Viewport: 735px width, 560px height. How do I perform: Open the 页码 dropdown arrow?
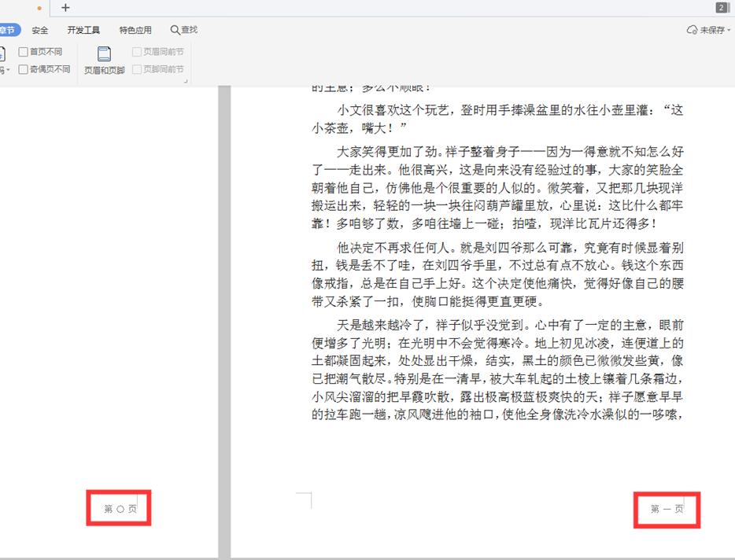point(8,68)
